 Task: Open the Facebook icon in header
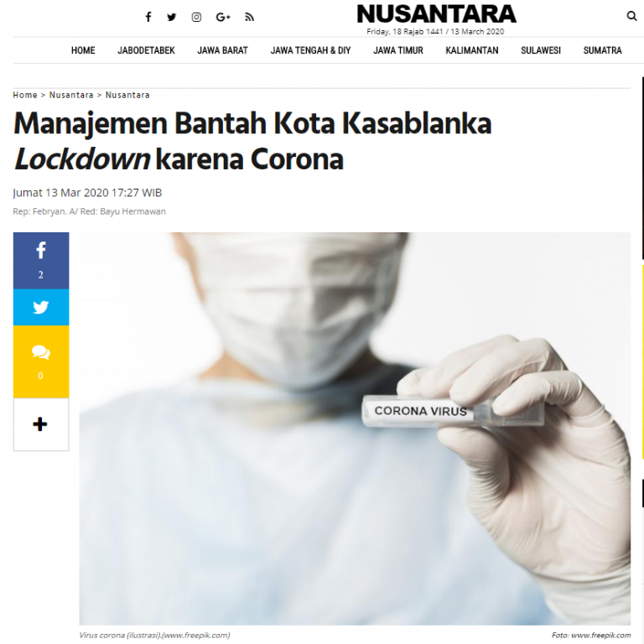pos(148,17)
